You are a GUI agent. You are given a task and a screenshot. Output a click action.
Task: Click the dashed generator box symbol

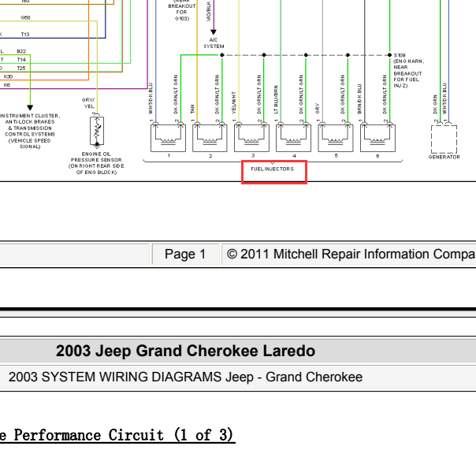coord(444,139)
